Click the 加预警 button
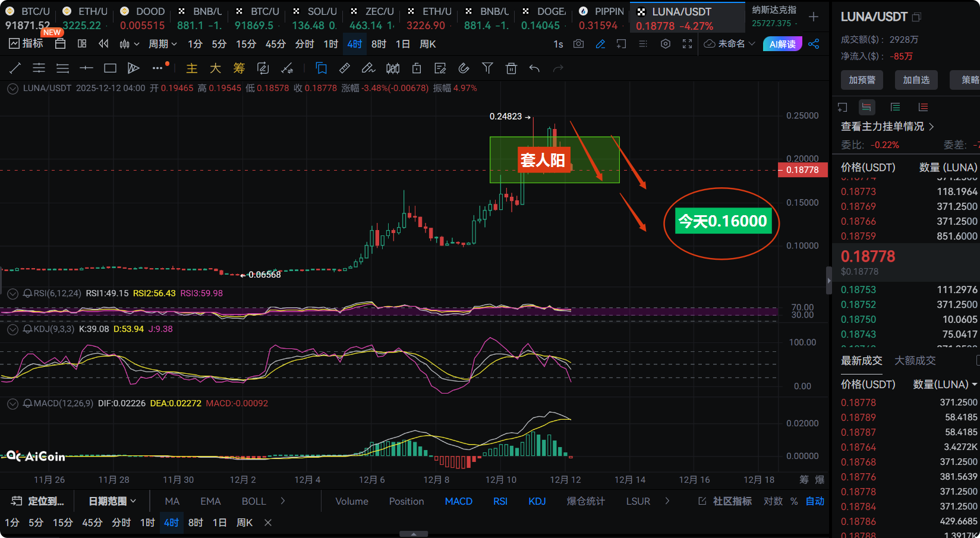 862,80
